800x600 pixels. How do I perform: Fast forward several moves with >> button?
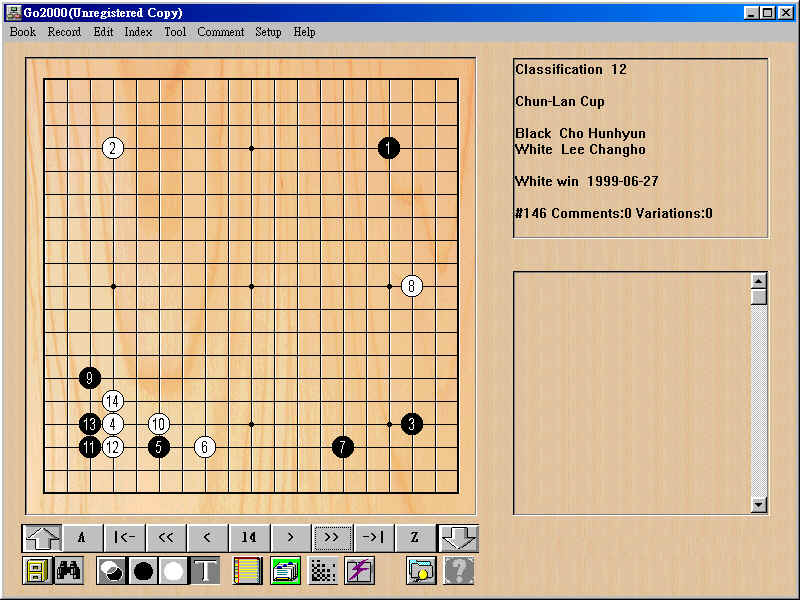332,538
